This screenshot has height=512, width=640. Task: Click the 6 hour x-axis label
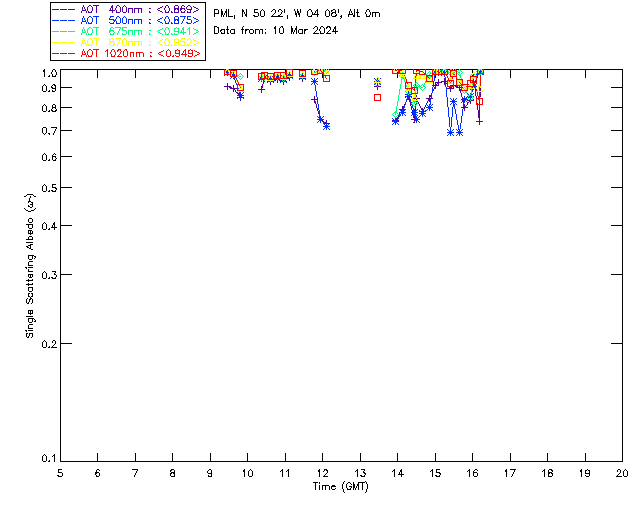(98, 473)
